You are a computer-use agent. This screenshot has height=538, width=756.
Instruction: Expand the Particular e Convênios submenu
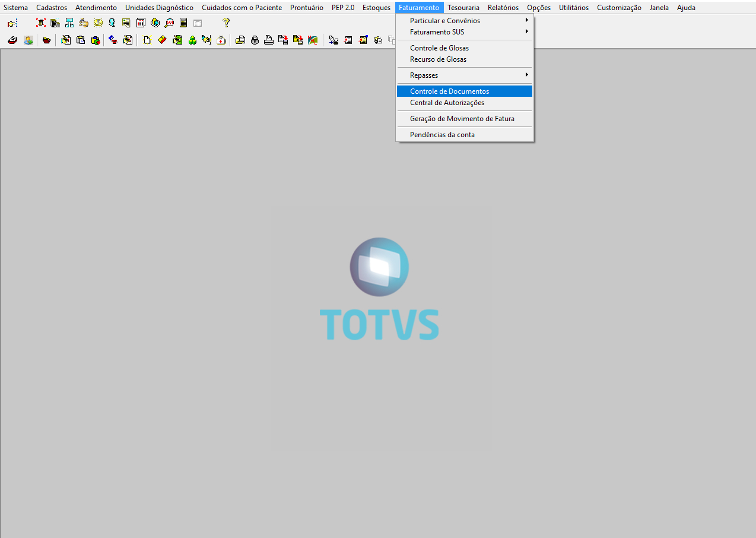pos(465,21)
